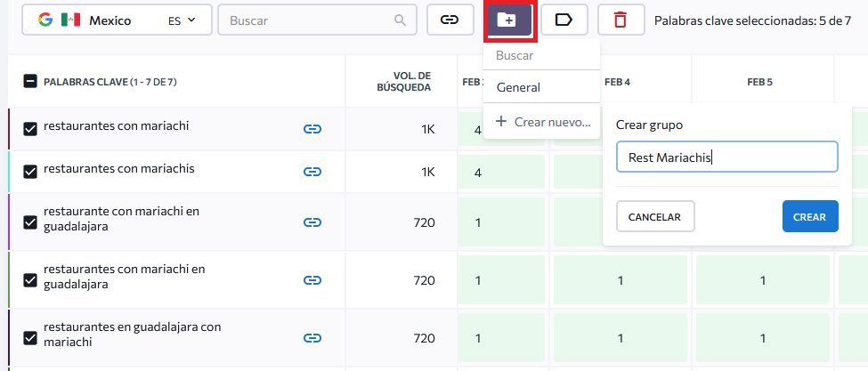The image size is (868, 371).
Task: Click link icon for 'restaurantes con mariachi'
Action: (x=312, y=129)
